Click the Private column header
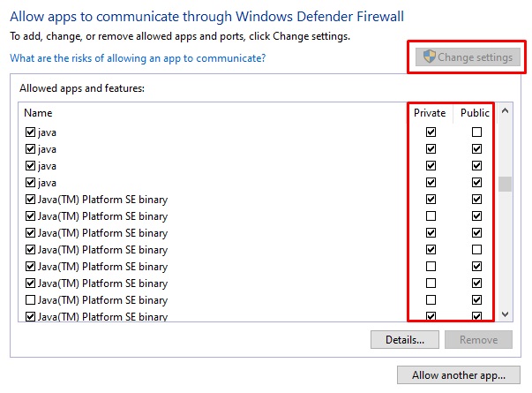 pos(430,113)
